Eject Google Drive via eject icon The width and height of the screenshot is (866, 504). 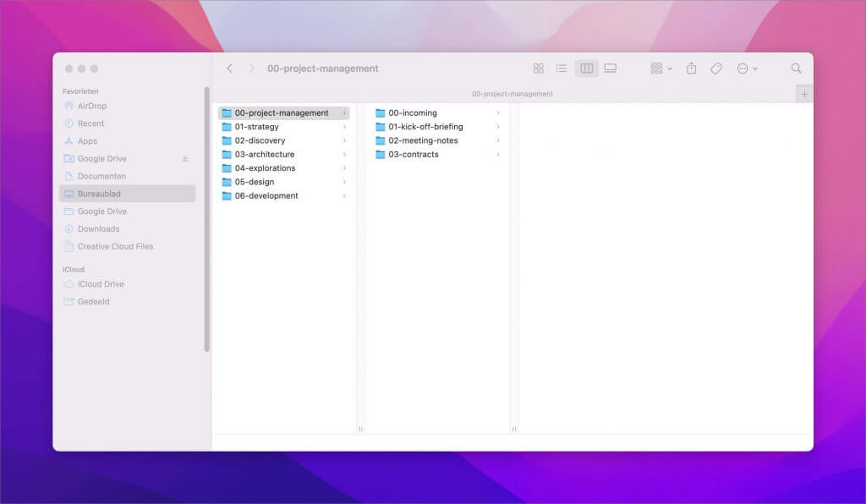click(185, 159)
